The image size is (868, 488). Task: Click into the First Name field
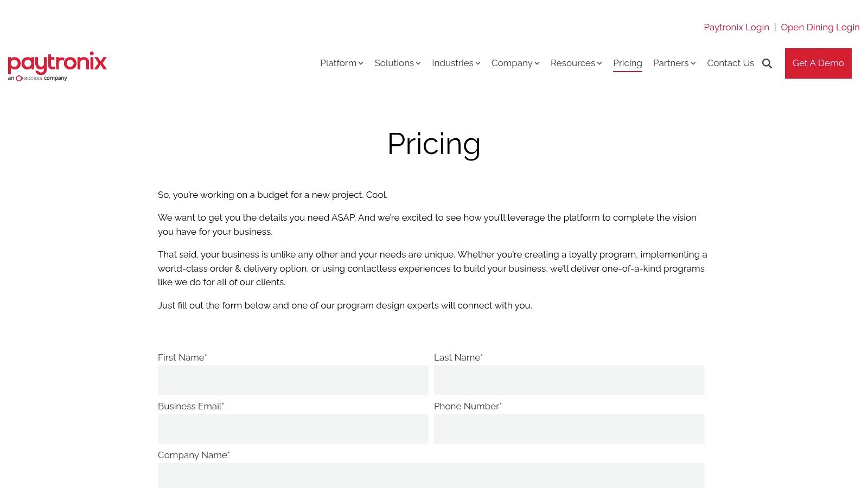click(293, 380)
